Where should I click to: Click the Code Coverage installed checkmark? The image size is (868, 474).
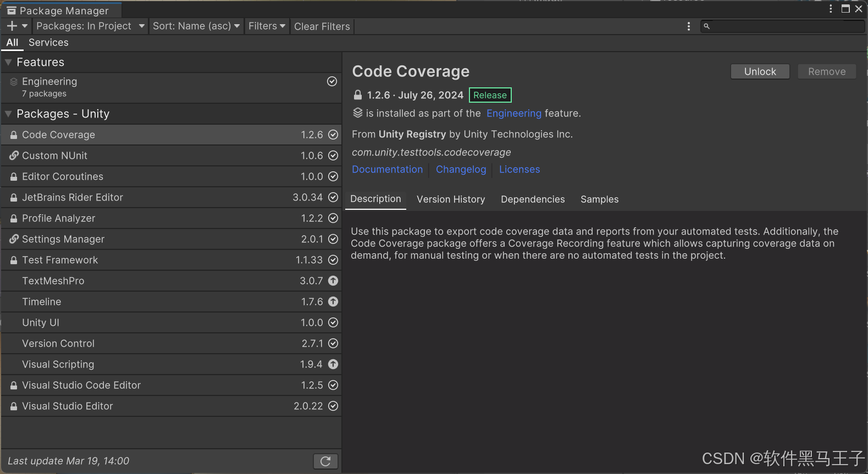[x=333, y=135]
